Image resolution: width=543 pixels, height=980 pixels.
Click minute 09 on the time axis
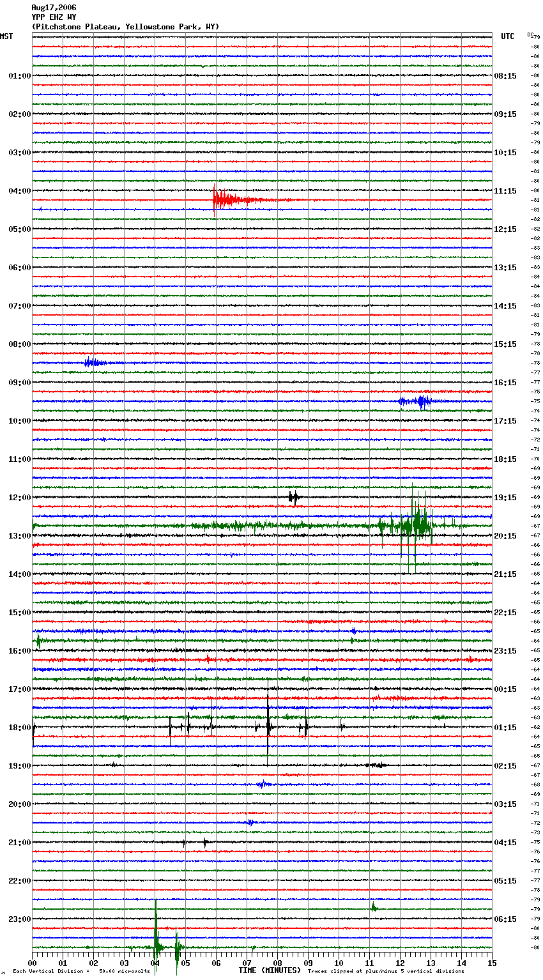(x=309, y=963)
